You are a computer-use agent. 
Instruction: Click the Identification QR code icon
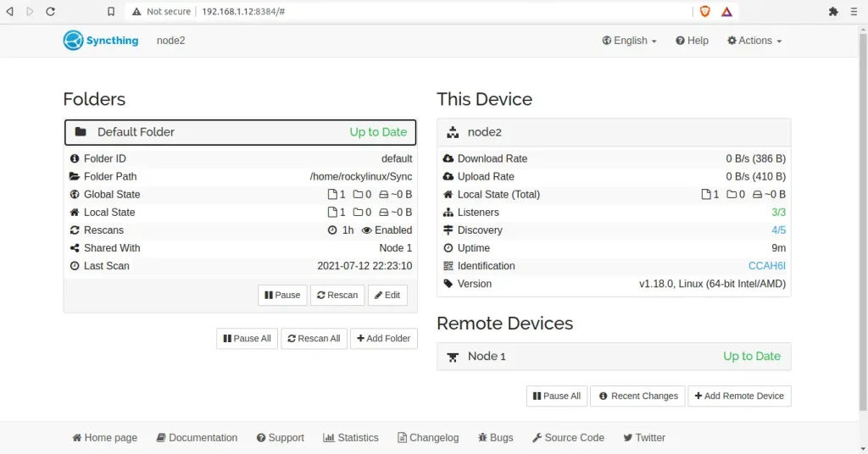(x=448, y=266)
